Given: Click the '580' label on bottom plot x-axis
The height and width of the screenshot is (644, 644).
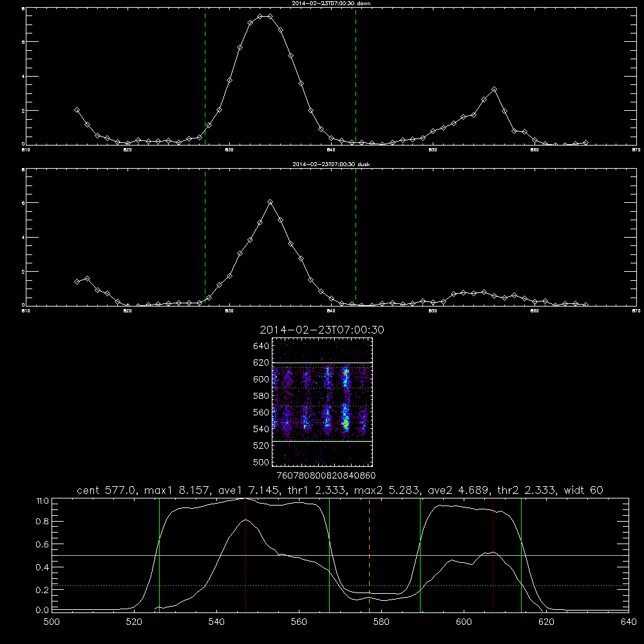Looking at the screenshot, I should (381, 622).
